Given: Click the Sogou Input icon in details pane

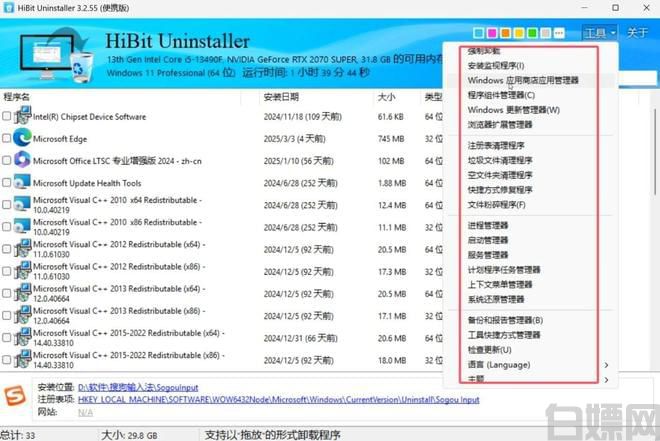Looking at the screenshot, I should 15,396.
